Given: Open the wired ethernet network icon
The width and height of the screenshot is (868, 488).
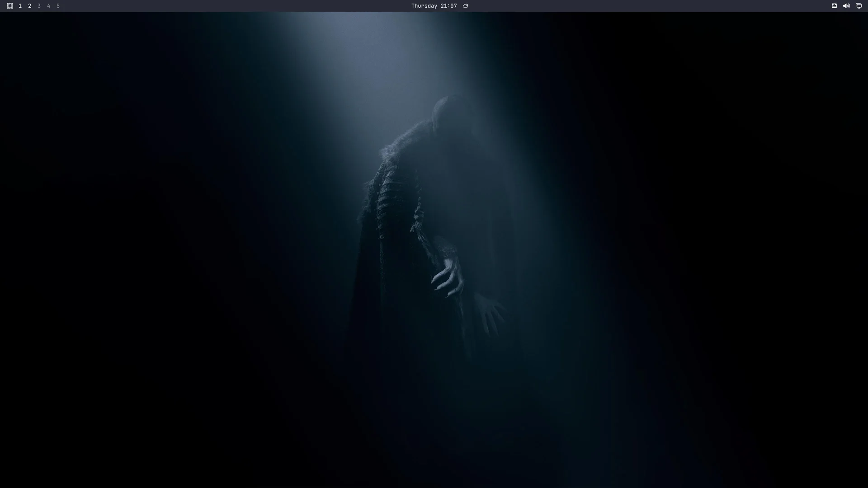Looking at the screenshot, I should (x=834, y=6).
